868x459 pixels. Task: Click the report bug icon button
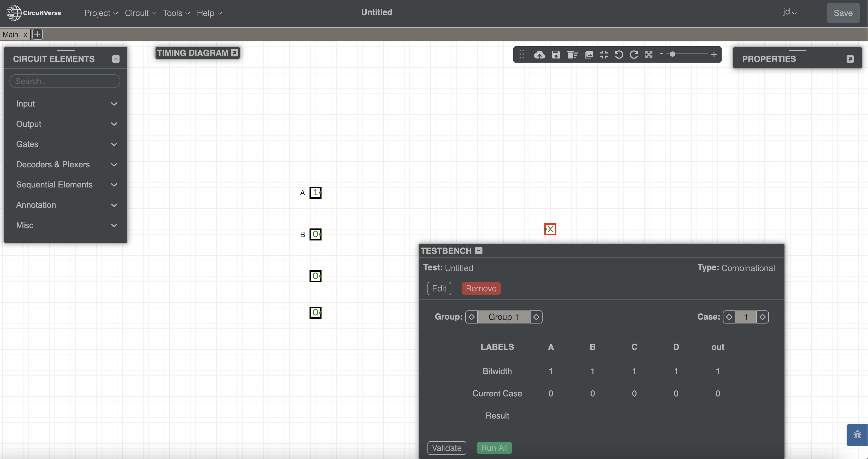pyautogui.click(x=857, y=435)
